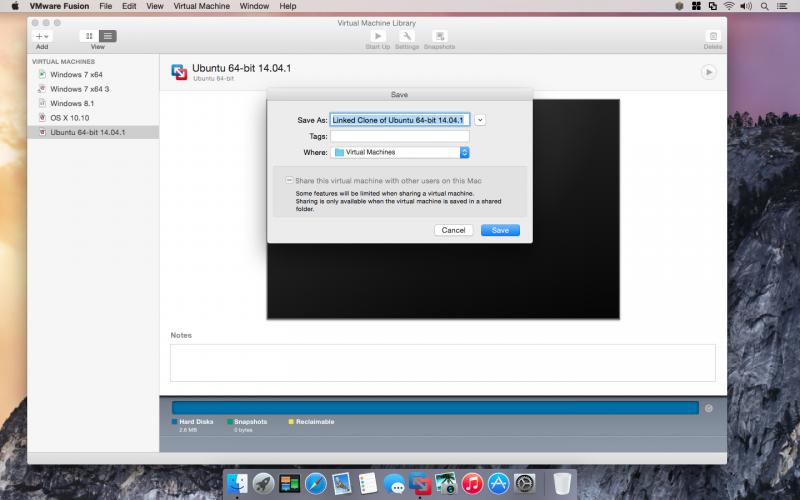Screen dimensions: 800x500
Task: Switch to icon grid view
Action: pyautogui.click(x=89, y=36)
